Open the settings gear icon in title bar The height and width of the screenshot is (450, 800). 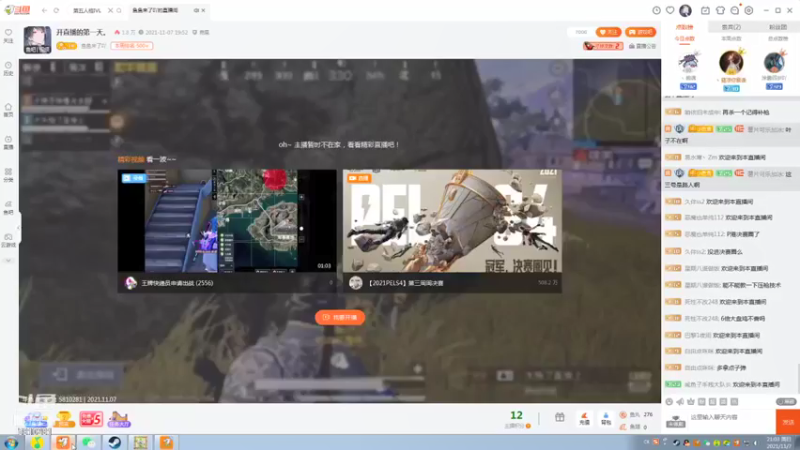pyautogui.click(x=749, y=10)
